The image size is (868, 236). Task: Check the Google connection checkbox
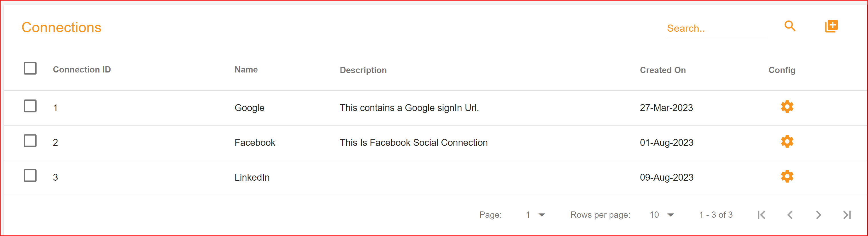(x=30, y=106)
